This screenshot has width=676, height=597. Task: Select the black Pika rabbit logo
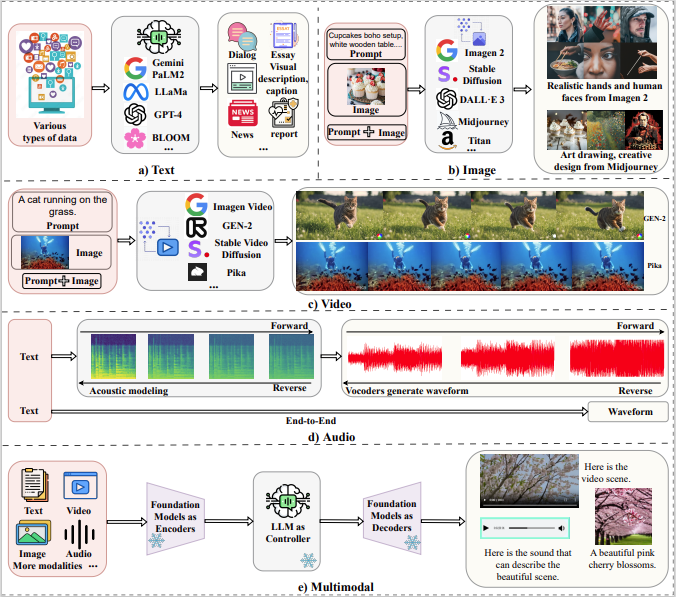coord(197,272)
